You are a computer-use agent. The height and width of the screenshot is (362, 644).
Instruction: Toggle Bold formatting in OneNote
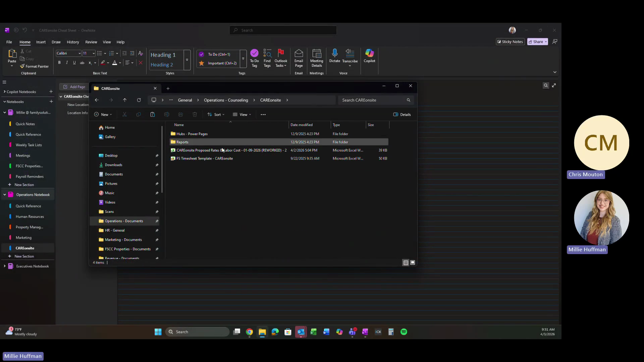59,63
